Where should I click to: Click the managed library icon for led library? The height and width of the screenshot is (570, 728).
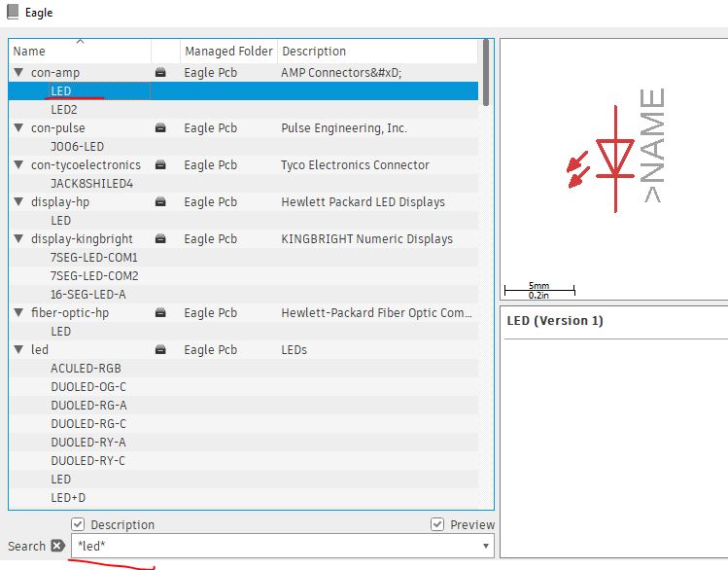pyautogui.click(x=160, y=350)
